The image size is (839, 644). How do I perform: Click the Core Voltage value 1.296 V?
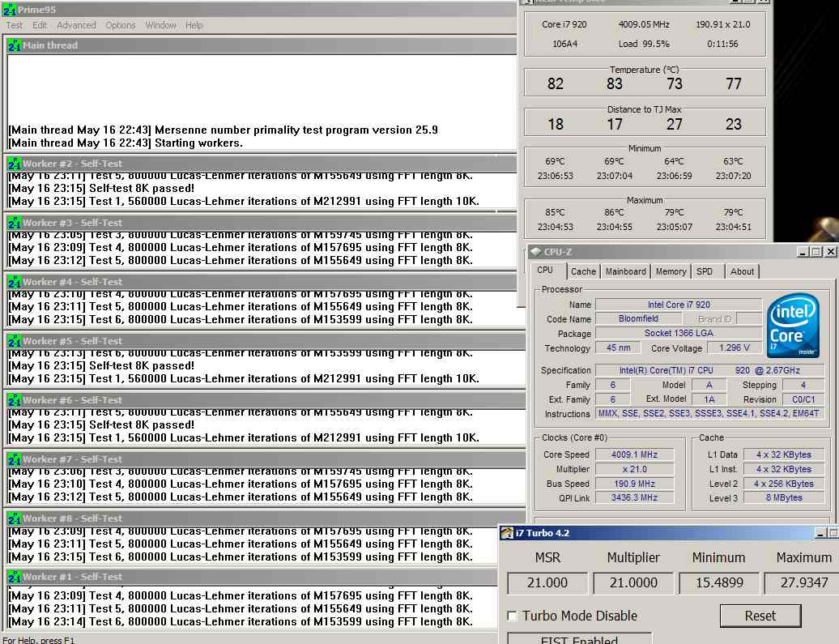[x=734, y=348]
